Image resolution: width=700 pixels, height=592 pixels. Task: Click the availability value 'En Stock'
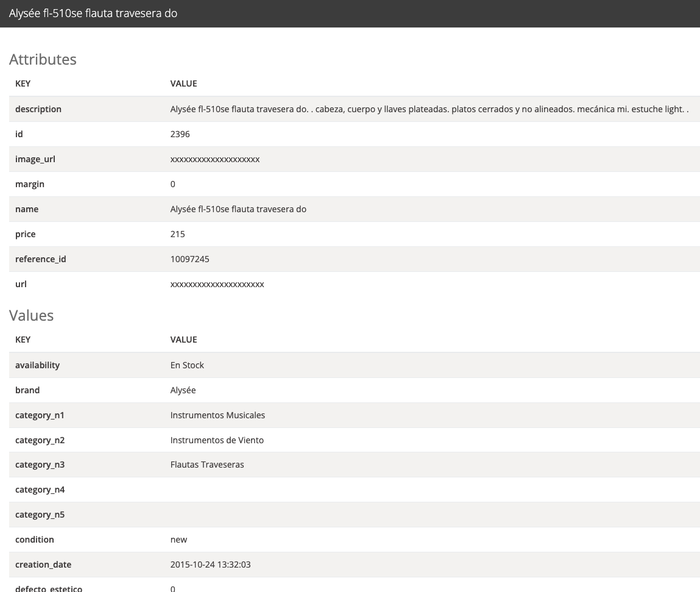187,365
